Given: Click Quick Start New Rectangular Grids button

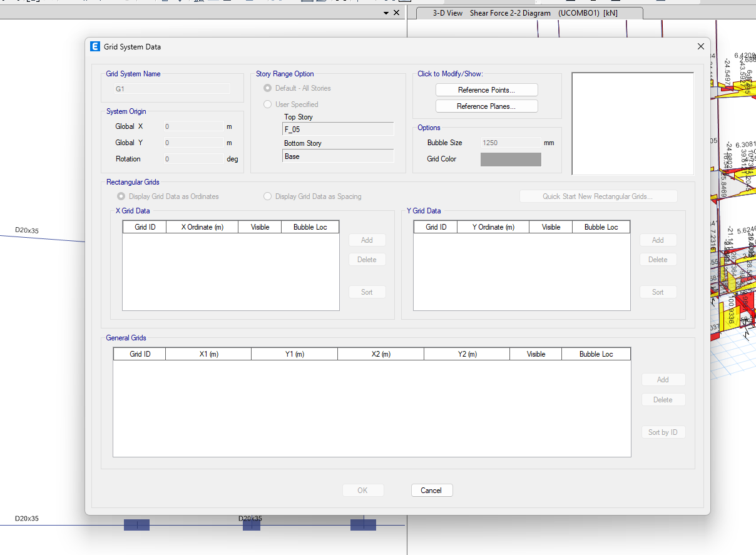Looking at the screenshot, I should pyautogui.click(x=598, y=196).
